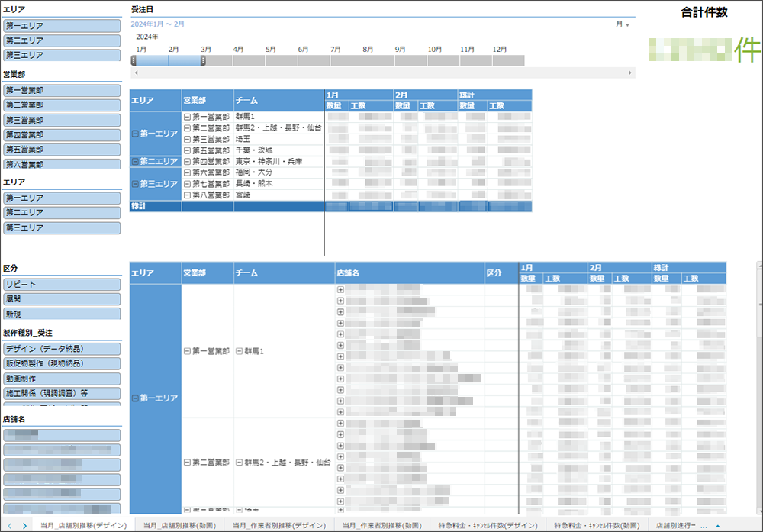Filter by 第六営業部 in the 営業部 slicer

(62, 164)
